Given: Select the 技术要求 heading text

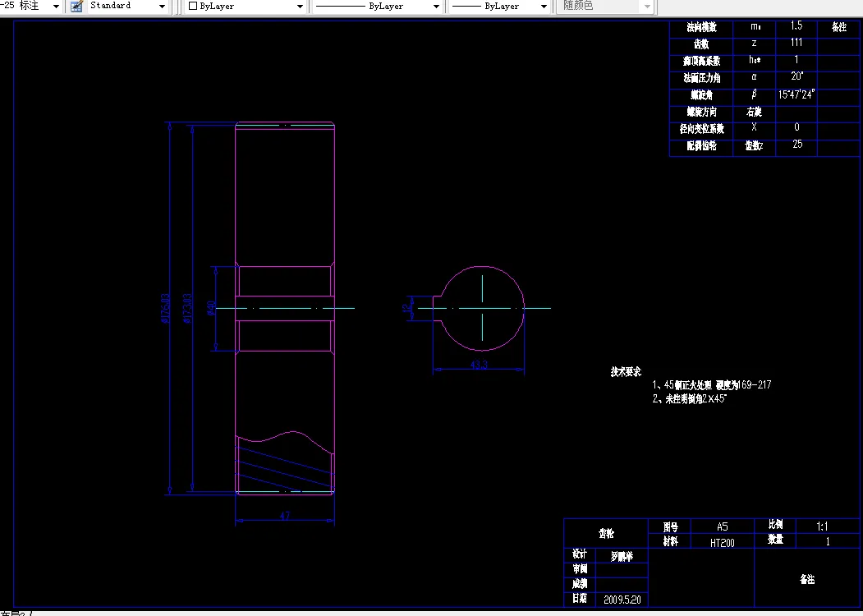Looking at the screenshot, I should pyautogui.click(x=626, y=372).
